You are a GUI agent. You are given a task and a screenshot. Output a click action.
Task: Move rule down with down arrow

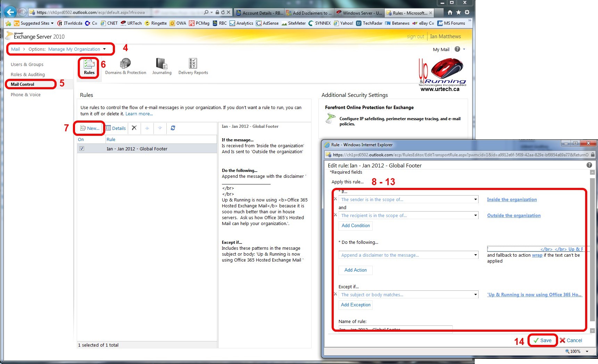(160, 128)
